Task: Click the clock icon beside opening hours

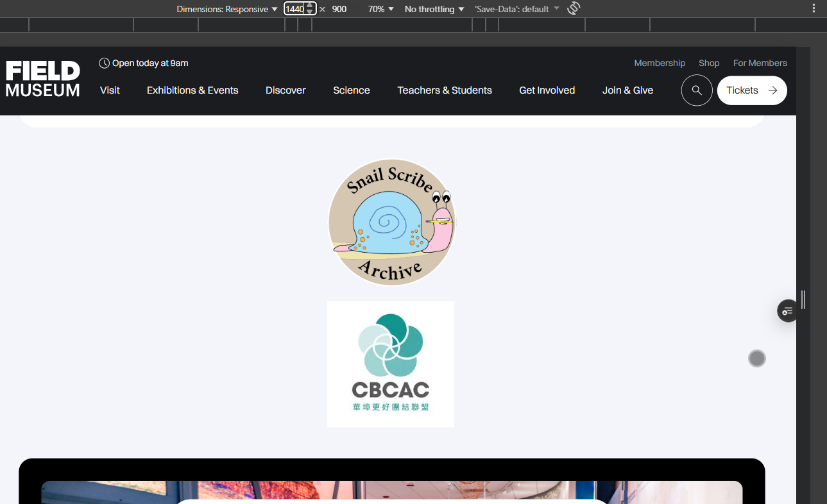Action: 104,63
